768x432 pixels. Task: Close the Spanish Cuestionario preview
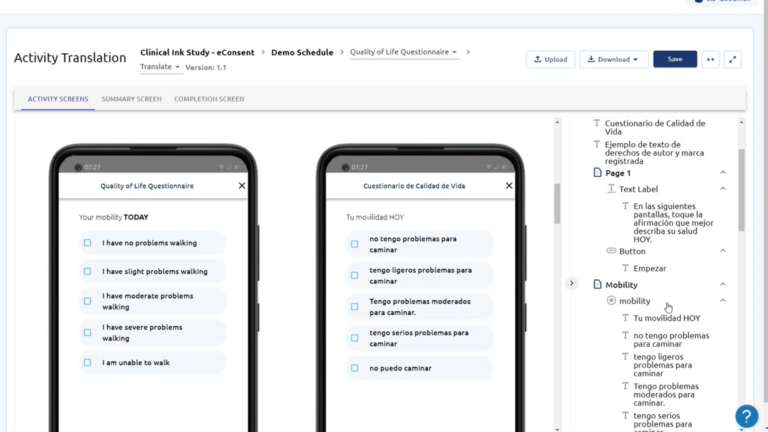click(509, 186)
